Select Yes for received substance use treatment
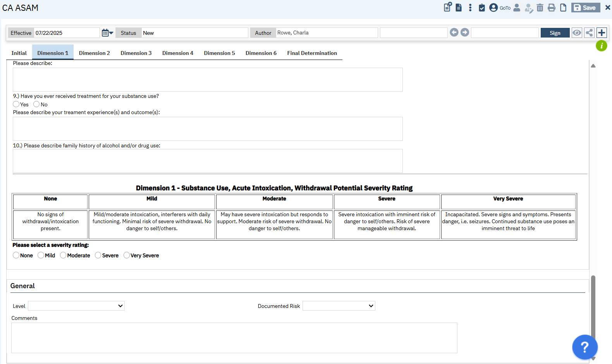Screen dimensions: 612x364 (x=16, y=104)
